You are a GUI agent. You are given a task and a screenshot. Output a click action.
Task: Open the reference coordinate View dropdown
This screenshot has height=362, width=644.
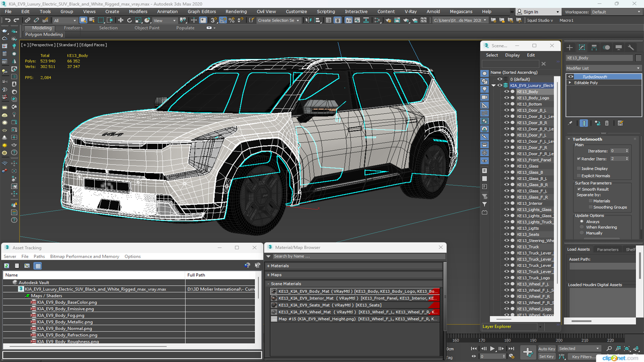[164, 20]
